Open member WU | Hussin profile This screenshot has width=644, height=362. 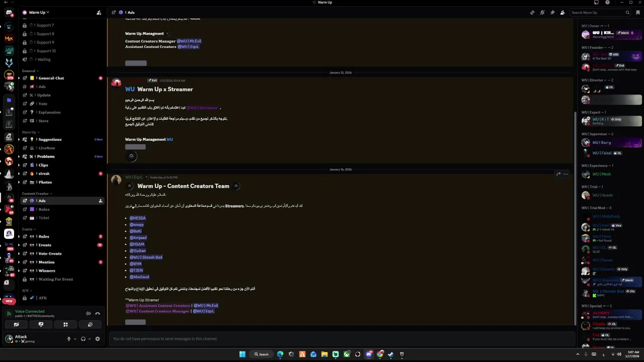612,195
